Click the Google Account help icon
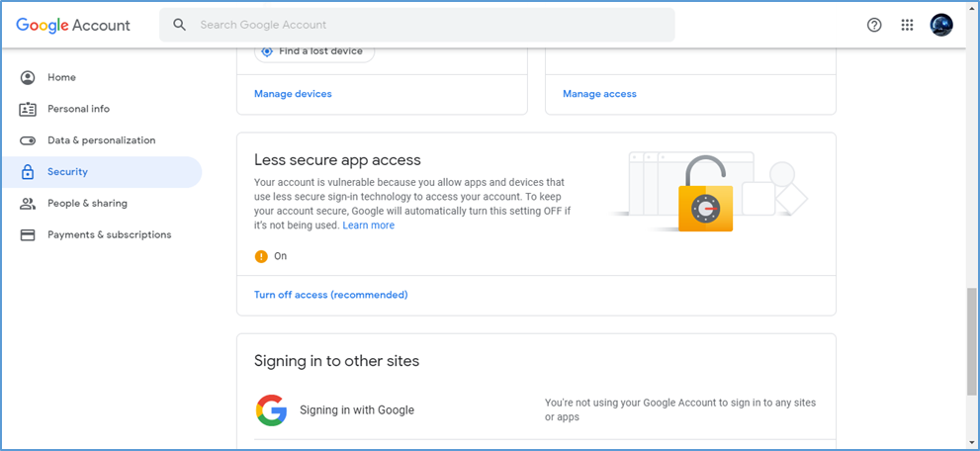Viewport: 980px width, 451px height. click(x=874, y=25)
